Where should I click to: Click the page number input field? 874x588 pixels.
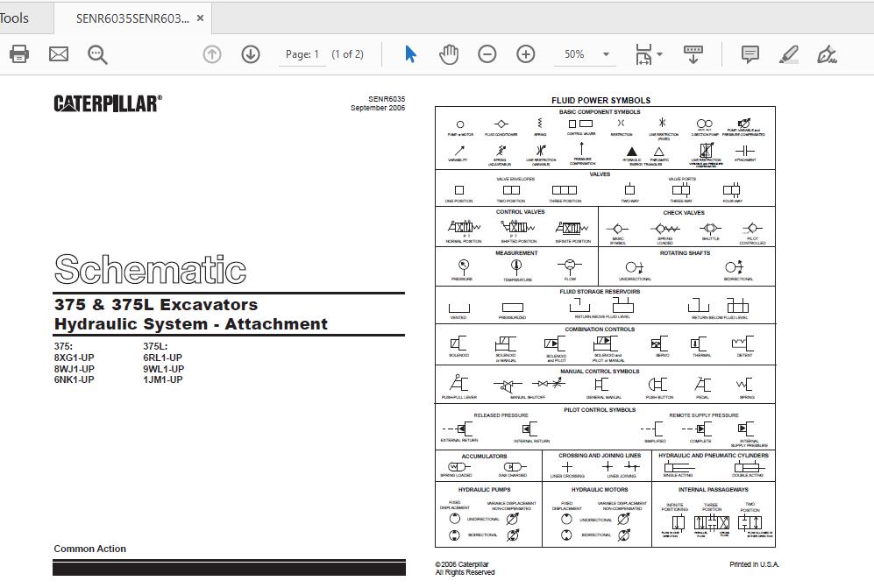(x=302, y=54)
